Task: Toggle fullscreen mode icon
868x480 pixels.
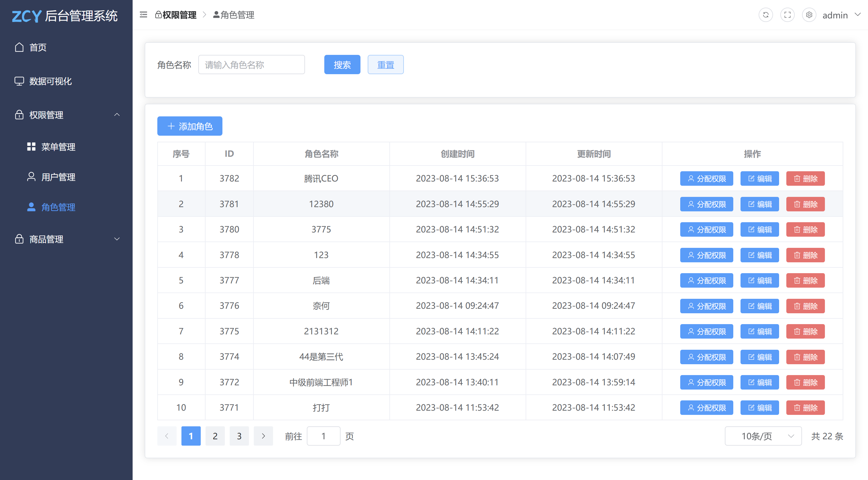Action: click(787, 15)
